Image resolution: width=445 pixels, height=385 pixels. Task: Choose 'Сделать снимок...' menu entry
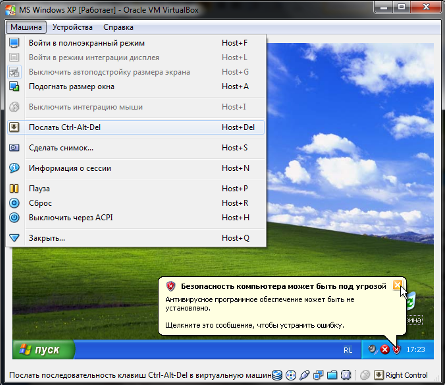(x=136, y=148)
